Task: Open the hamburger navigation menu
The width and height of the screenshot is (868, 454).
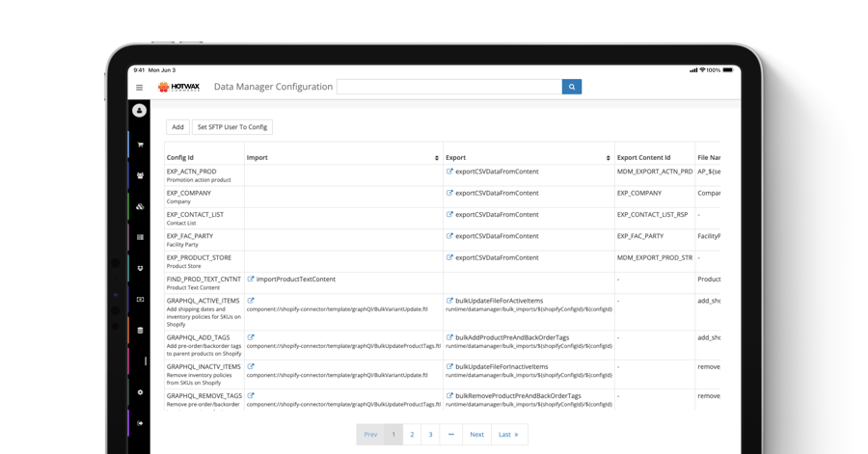Action: click(x=139, y=88)
